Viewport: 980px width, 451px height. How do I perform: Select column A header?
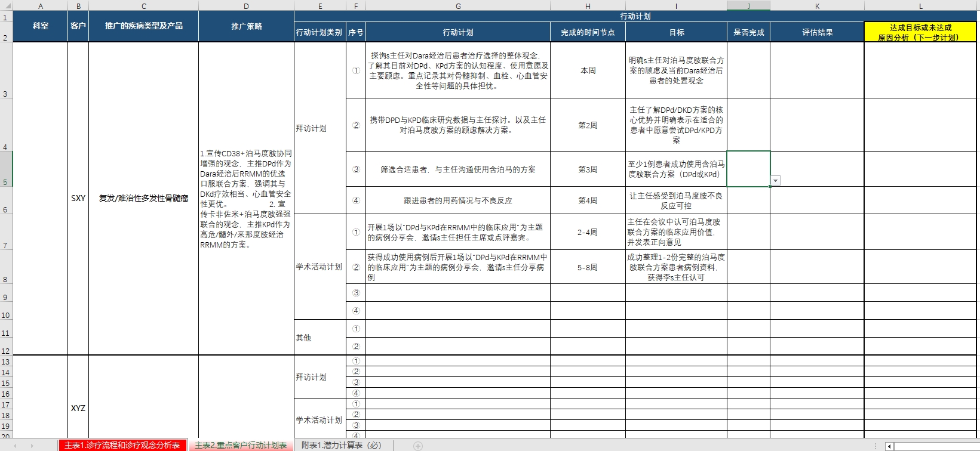[41, 6]
